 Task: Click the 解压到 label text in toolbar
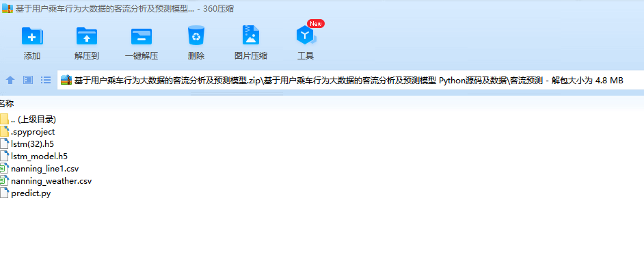(x=87, y=56)
